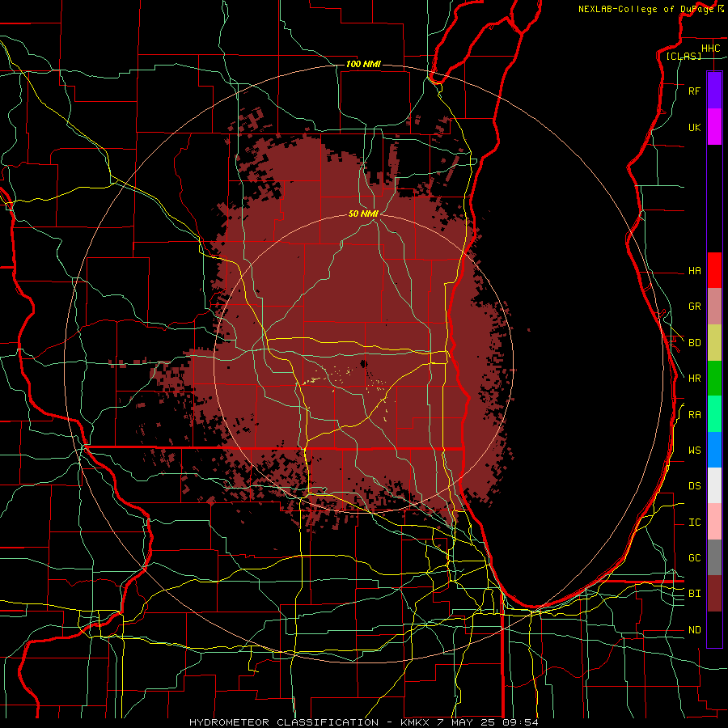The height and width of the screenshot is (728, 728).
Task: Click the '[CLAS]' units label
Action: [x=684, y=57]
